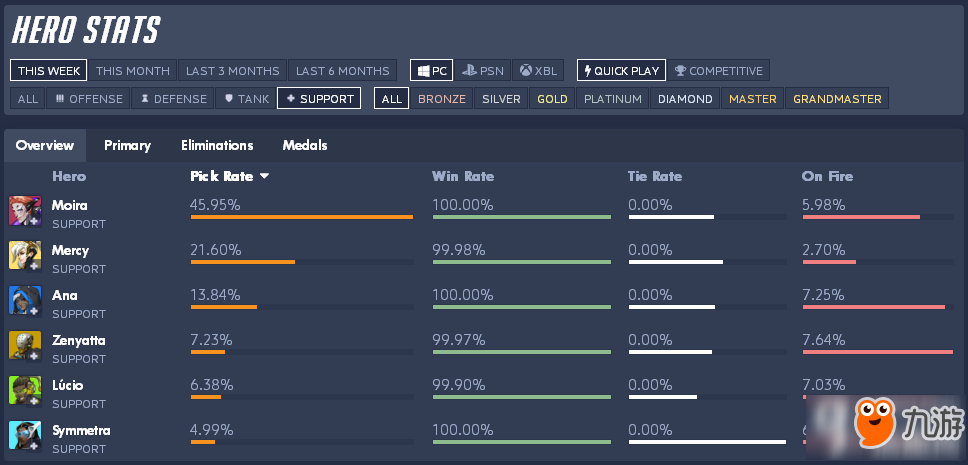
Task: Click Zenyatta's hero portrait icon
Action: (x=25, y=346)
